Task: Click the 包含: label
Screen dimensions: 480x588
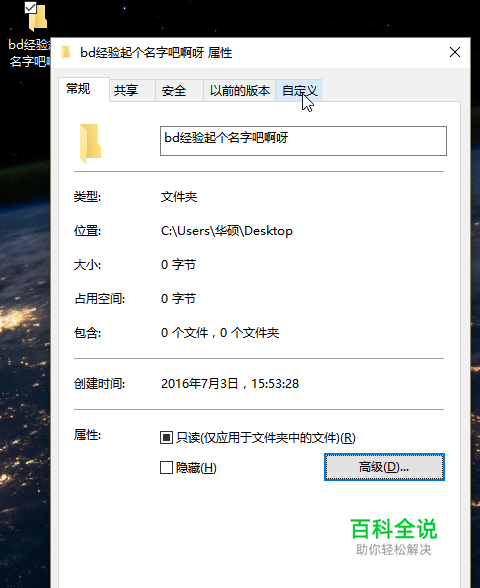Action: pyautogui.click(x=87, y=333)
